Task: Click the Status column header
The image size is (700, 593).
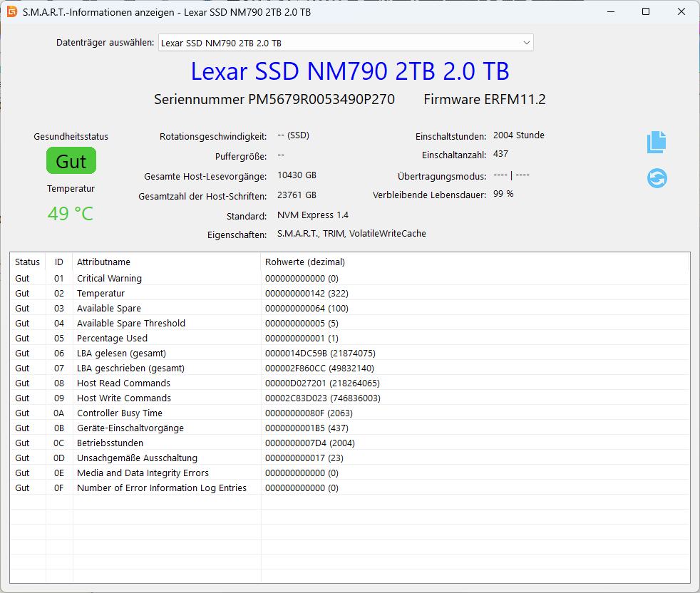Action: [x=28, y=262]
